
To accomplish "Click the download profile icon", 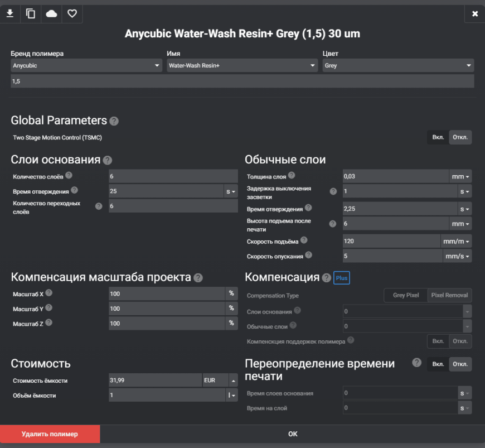I will point(9,14).
